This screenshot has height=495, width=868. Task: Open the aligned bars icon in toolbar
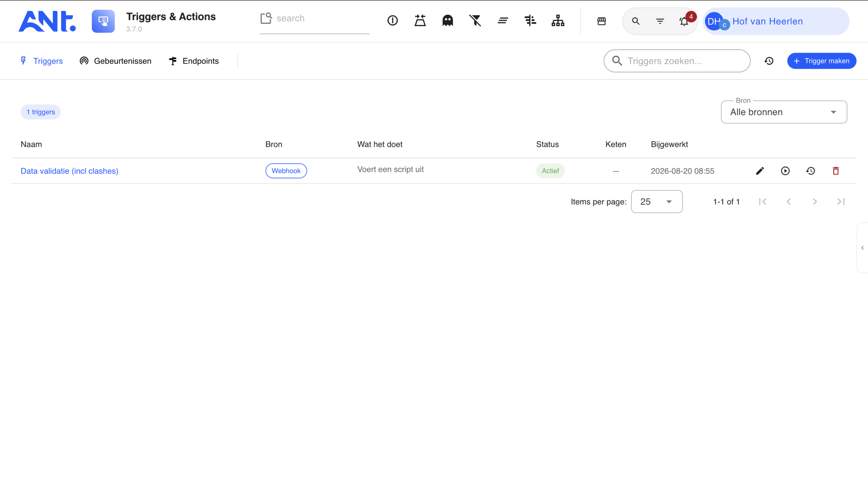tap(530, 21)
